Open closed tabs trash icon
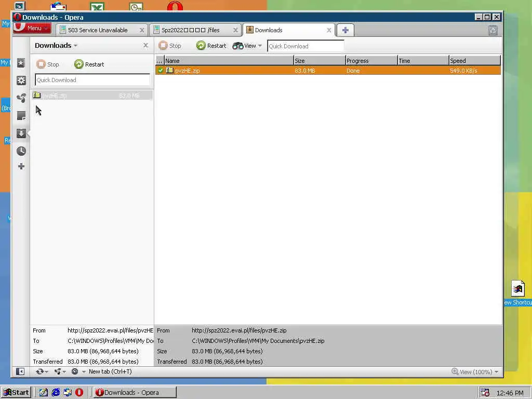This screenshot has height=399, width=532. point(493,31)
